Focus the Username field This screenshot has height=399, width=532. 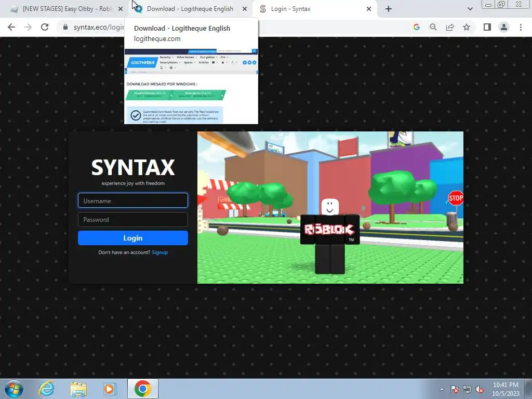[132, 201]
